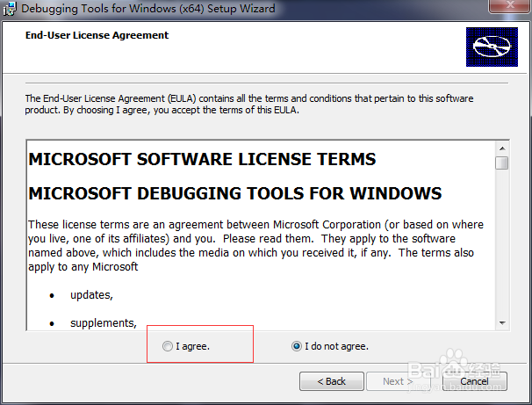532x405 pixels.
Task: Click the license text scrollbar thumb
Action: (502, 163)
